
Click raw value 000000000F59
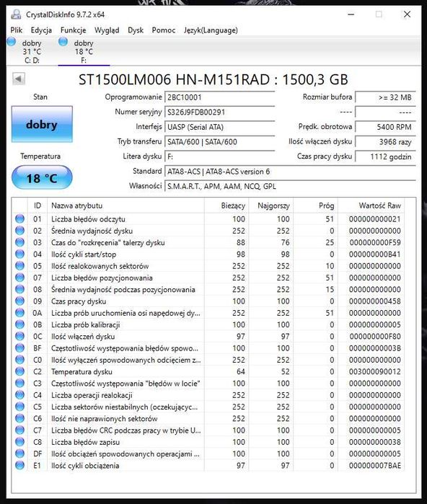(x=375, y=242)
